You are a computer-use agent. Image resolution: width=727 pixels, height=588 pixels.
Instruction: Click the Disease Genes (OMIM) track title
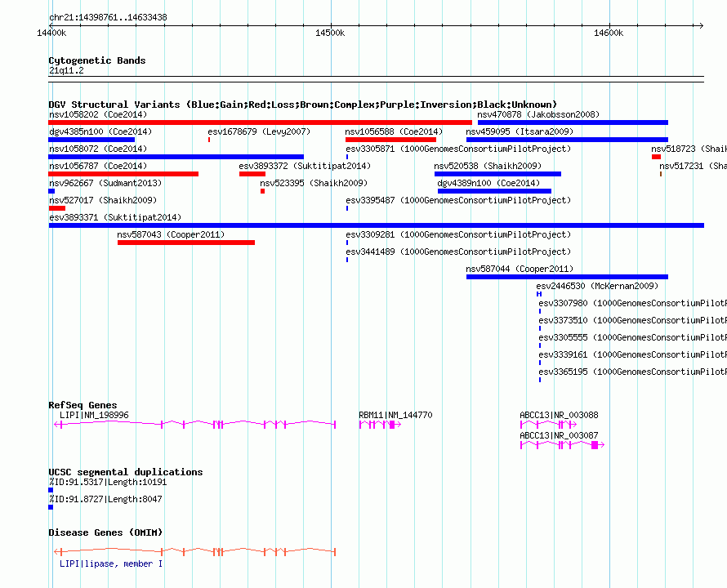point(105,532)
